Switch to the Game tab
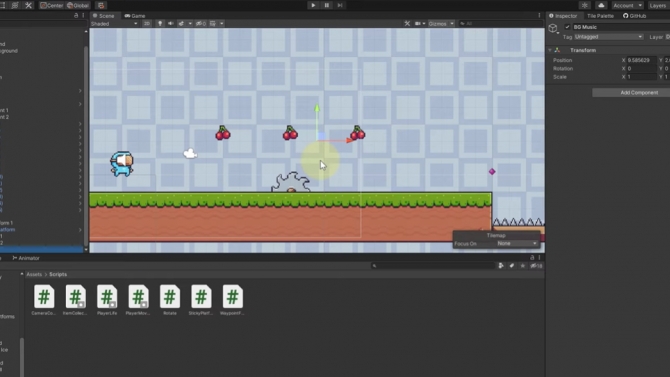This screenshot has width=670, height=377. (135, 16)
